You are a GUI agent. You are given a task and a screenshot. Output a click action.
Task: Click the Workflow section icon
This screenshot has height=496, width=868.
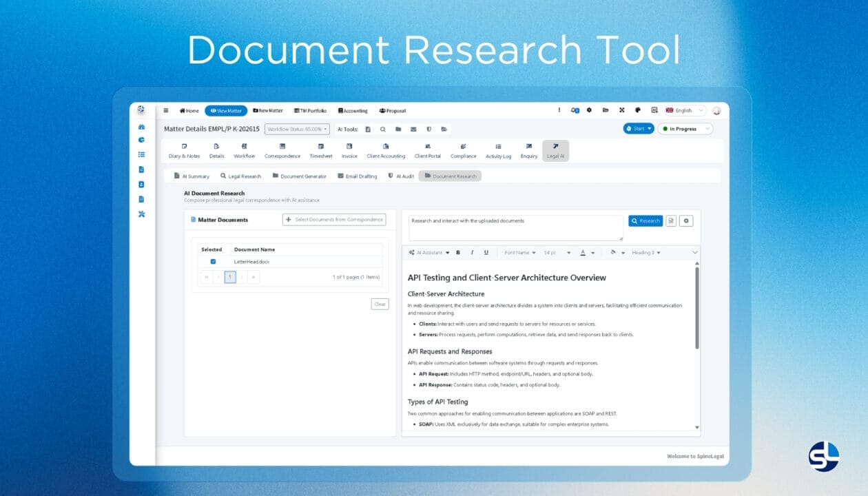pos(244,147)
